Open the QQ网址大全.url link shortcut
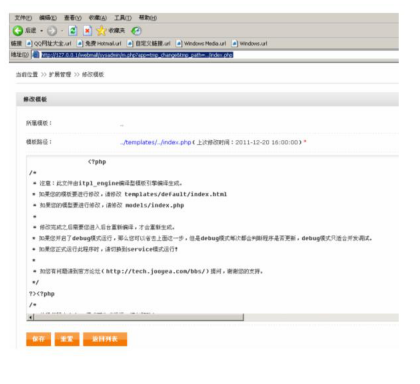This screenshot has height=384, width=420. coord(49,43)
